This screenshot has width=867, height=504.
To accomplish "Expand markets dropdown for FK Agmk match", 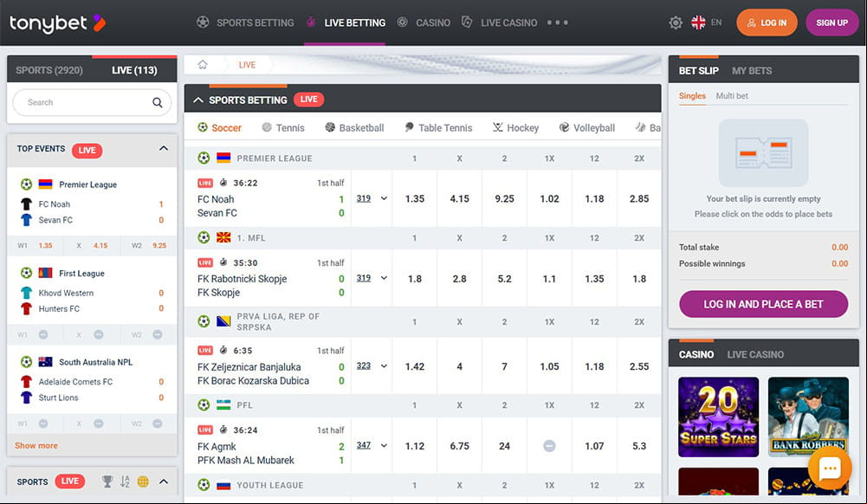I will (x=384, y=445).
